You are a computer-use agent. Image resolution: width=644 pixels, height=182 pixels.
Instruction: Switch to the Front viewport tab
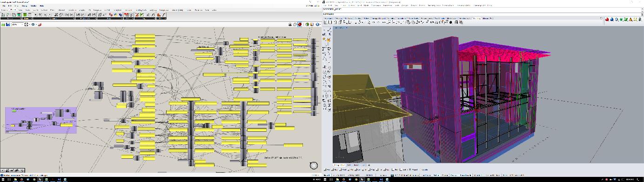click(x=356, y=165)
